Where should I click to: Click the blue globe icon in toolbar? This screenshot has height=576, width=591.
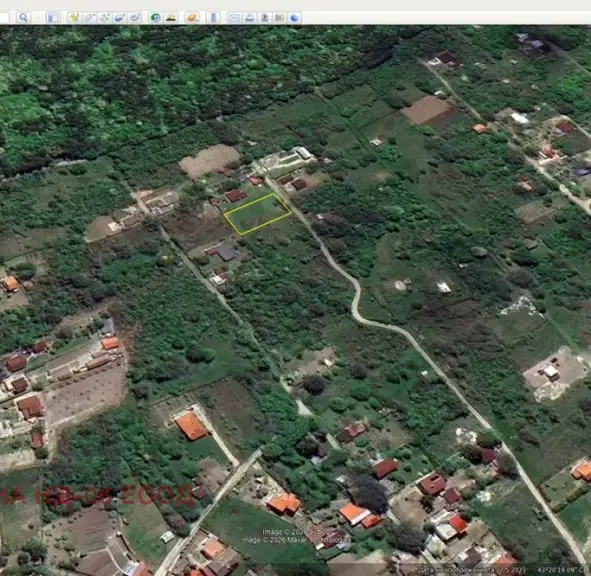click(294, 18)
